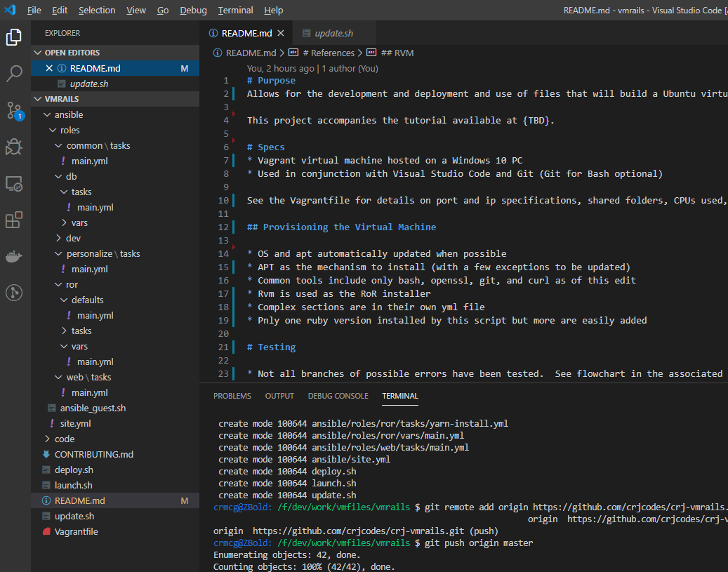
Task: Open the Explorer view in activity bar
Action: (14, 37)
